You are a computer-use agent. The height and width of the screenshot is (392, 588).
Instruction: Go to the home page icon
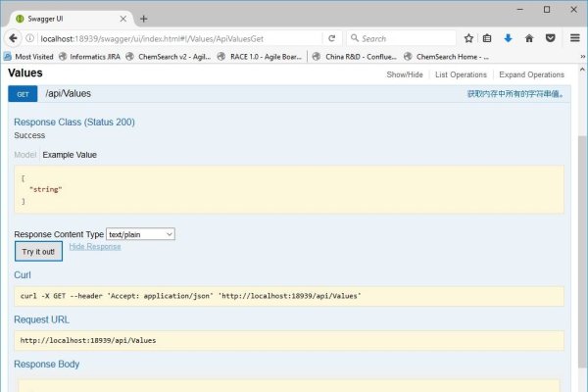point(529,38)
